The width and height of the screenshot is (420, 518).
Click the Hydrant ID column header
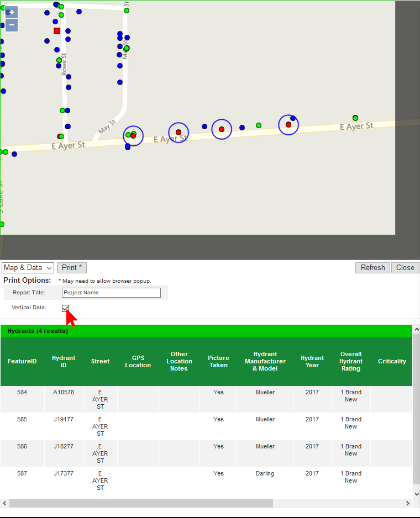[x=64, y=362]
